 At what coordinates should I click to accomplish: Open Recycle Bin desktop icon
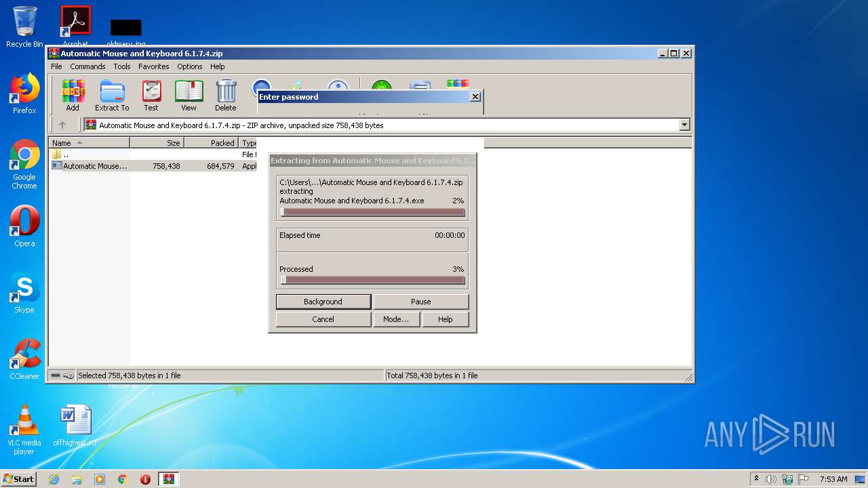pyautogui.click(x=24, y=27)
